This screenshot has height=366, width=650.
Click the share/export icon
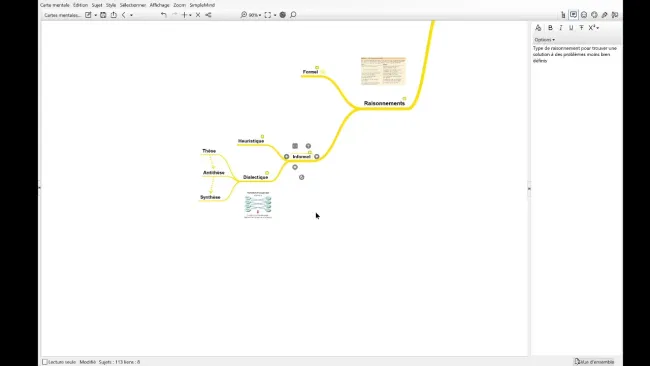114,15
